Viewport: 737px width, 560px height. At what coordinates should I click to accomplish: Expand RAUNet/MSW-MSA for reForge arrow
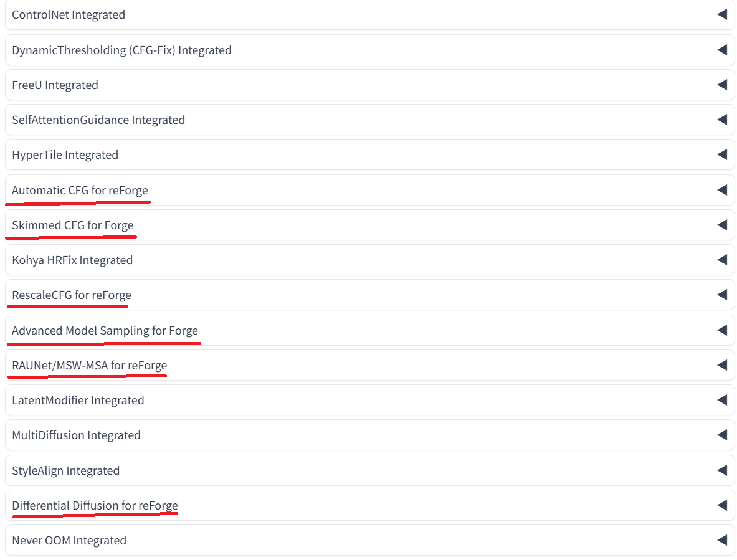722,365
